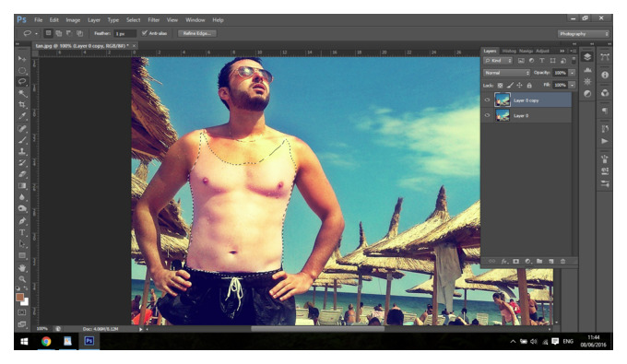The height and width of the screenshot is (364, 627).
Task: Select the Rectangle shape tool
Action: pos(21,255)
